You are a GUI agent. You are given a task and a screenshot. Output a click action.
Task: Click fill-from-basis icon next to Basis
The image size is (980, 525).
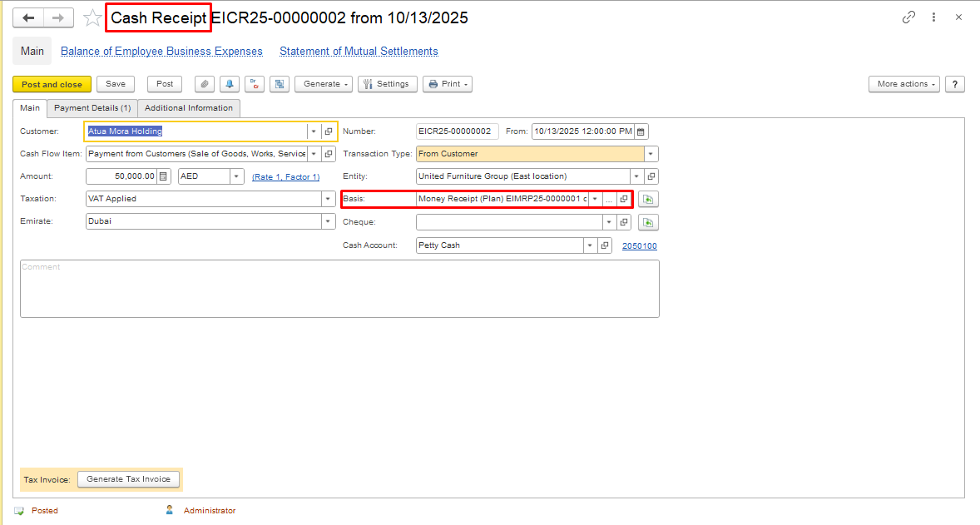(x=647, y=199)
